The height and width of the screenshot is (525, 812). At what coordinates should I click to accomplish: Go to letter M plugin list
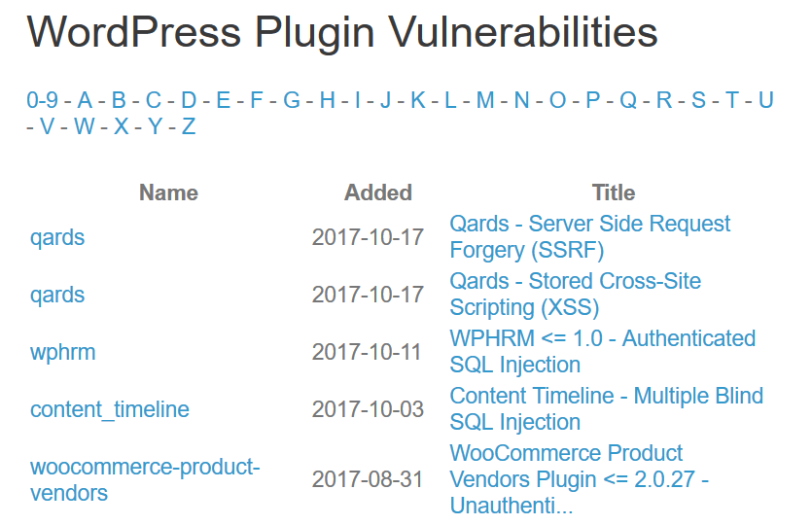[485, 100]
